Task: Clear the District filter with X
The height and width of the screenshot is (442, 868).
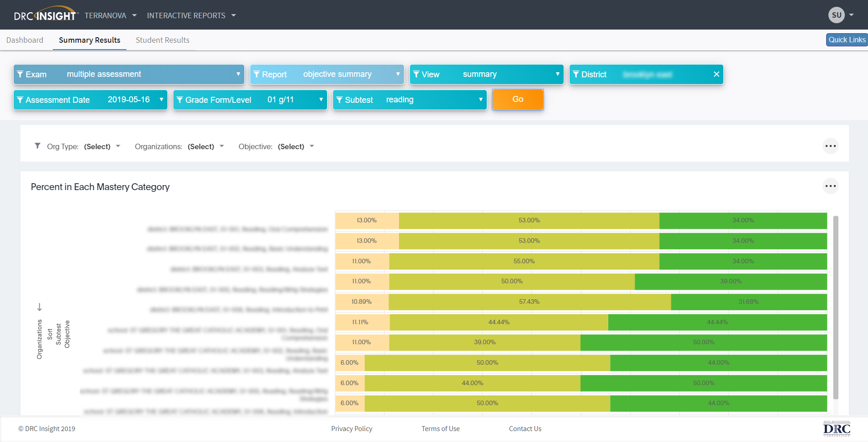Action: [x=716, y=74]
